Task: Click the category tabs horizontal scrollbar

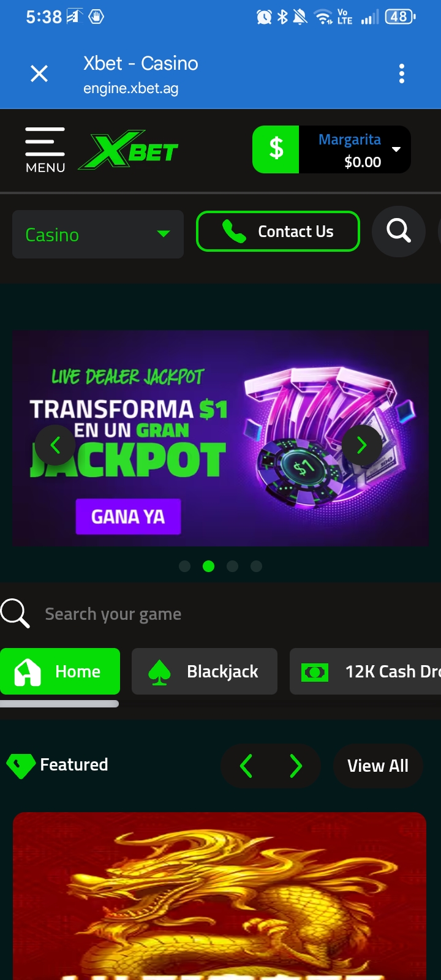Action: tap(59, 704)
